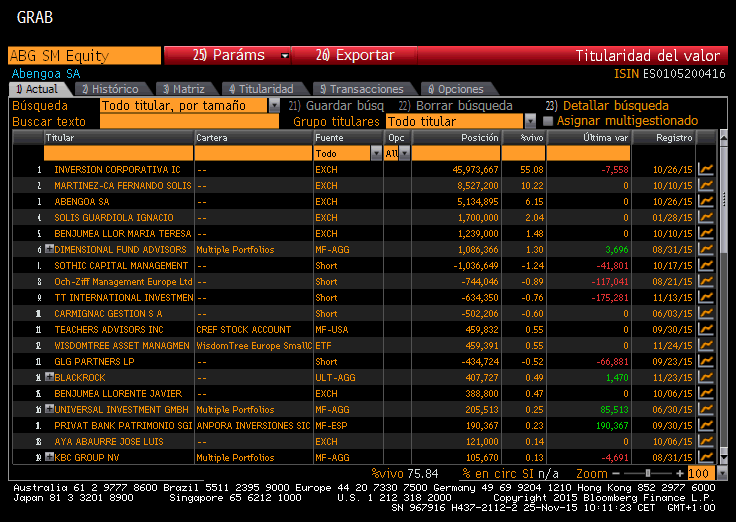Screen dimensions: 736x522
Task: Select 'ANPORA INVERSIONES SIC' cartera cell
Action: 253,425
